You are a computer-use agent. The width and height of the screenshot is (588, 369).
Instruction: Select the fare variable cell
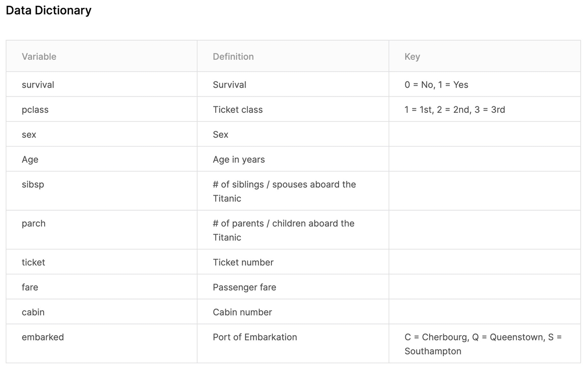(30, 287)
